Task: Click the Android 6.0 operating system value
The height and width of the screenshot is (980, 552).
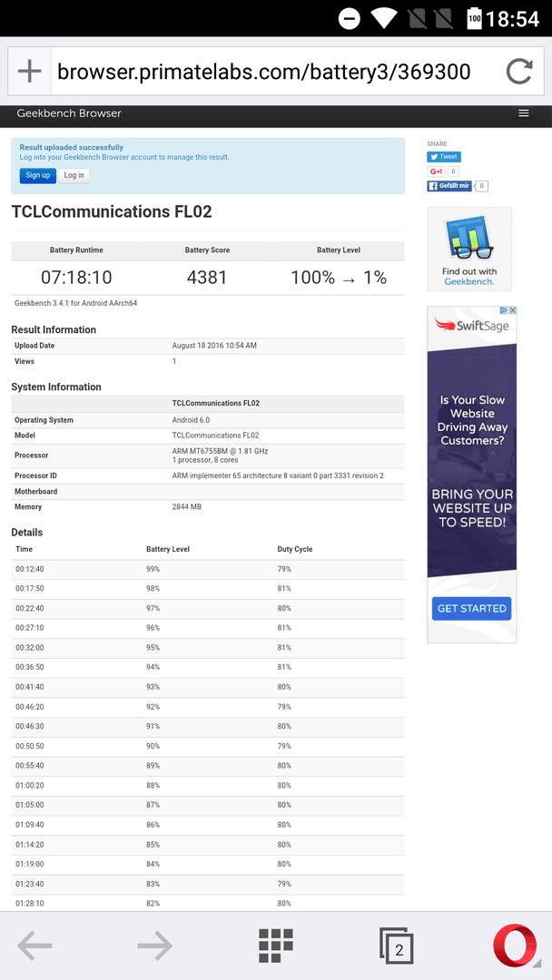Action: [x=192, y=420]
